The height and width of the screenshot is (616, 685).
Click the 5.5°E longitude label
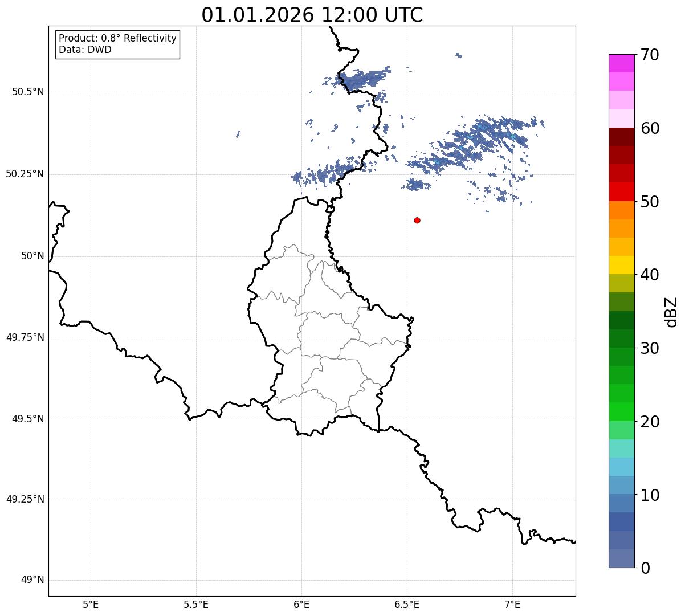pyautogui.click(x=196, y=604)
